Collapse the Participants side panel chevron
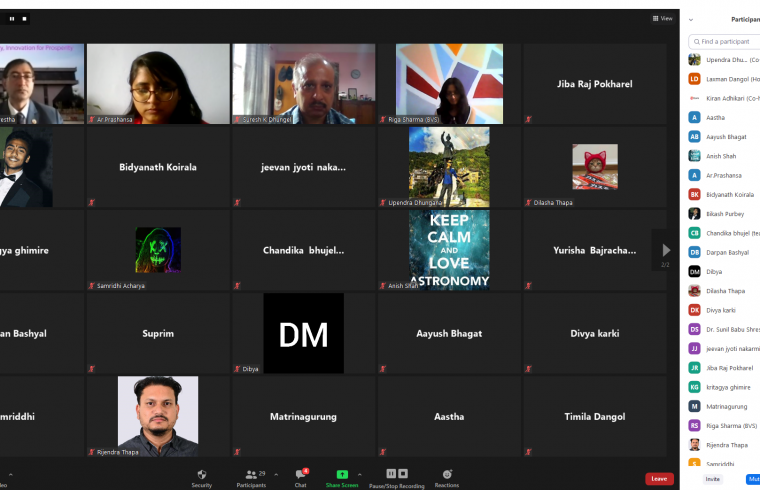The width and height of the screenshot is (760, 490). [691, 20]
